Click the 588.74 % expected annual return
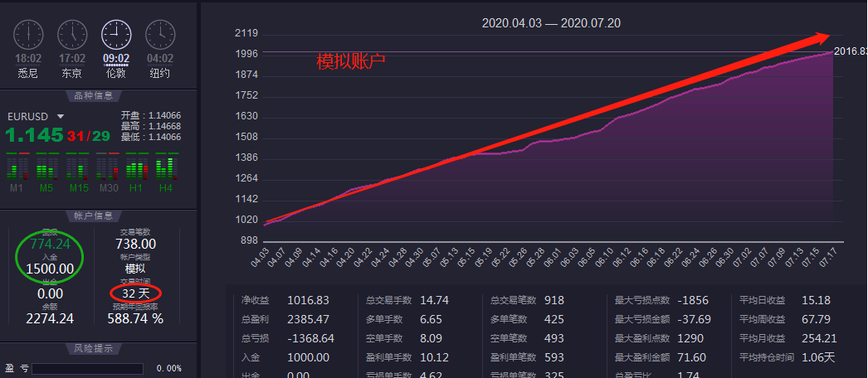 pos(135,319)
